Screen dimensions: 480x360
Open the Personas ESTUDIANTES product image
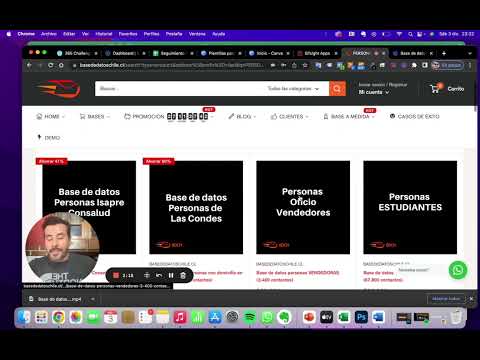(410, 207)
